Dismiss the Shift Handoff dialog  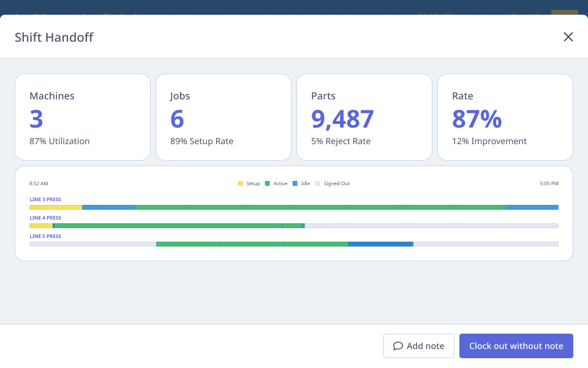tap(568, 37)
